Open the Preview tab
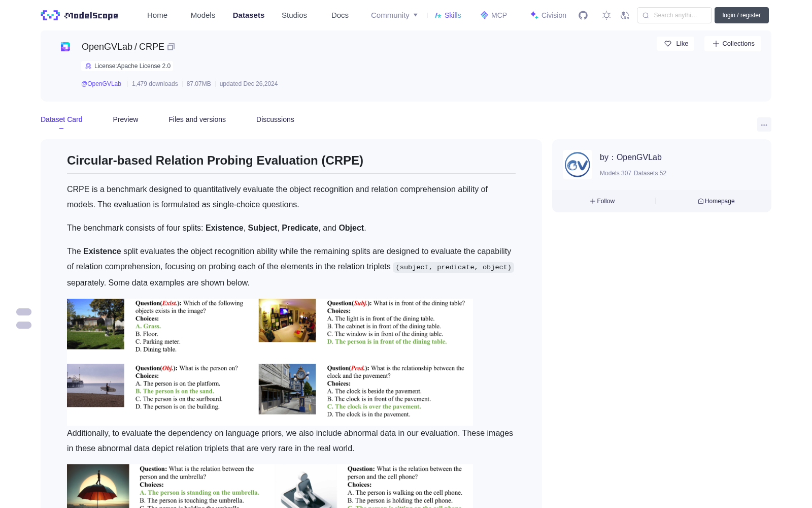Image resolution: width=812 pixels, height=508 pixels. [x=125, y=119]
